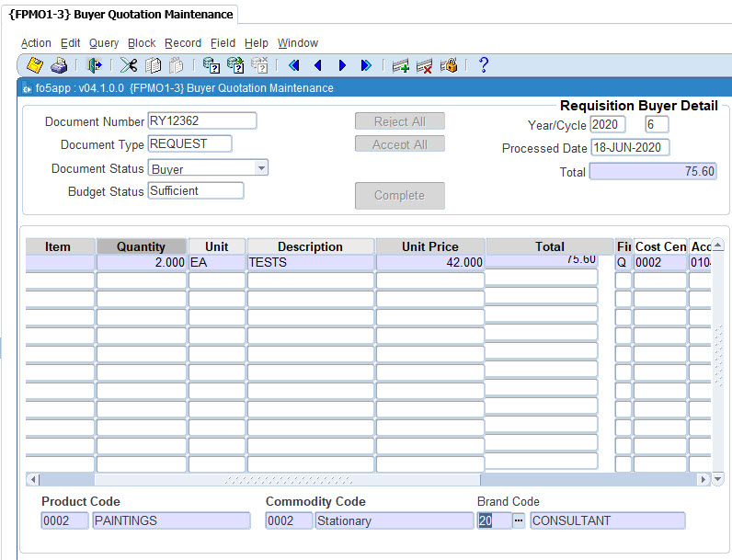Viewport: 732px width, 560px height.
Task: Click the Complete button
Action: tap(399, 195)
